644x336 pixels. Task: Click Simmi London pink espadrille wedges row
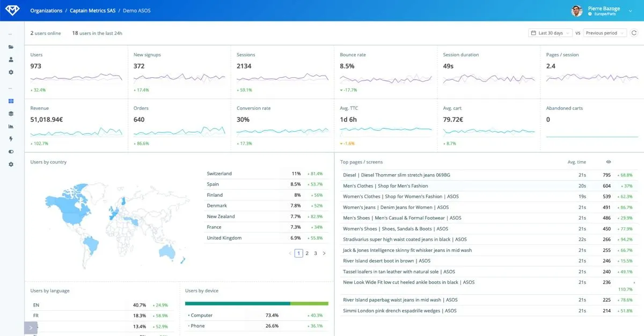coord(488,311)
